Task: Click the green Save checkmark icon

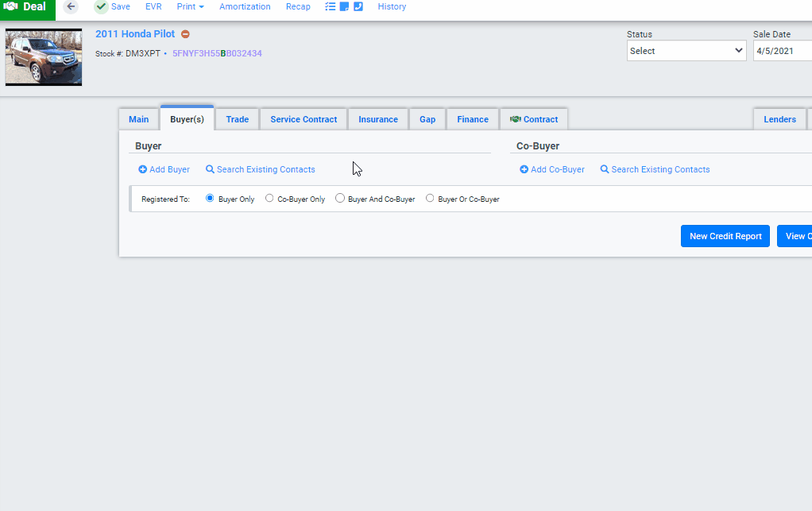Action: (101, 6)
